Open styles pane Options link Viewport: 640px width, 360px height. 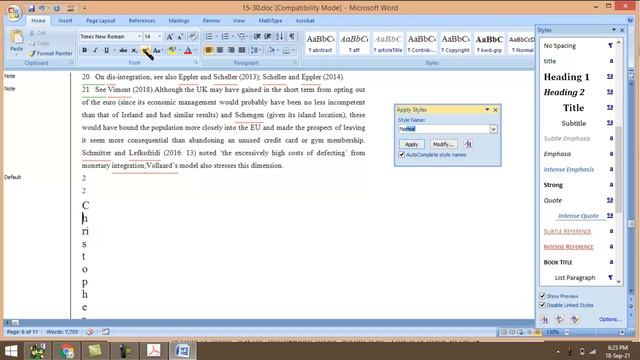click(610, 319)
